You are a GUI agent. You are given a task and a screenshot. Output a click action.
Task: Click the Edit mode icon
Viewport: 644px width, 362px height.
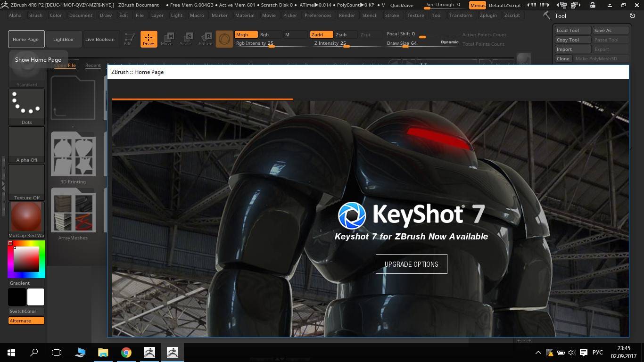128,39
